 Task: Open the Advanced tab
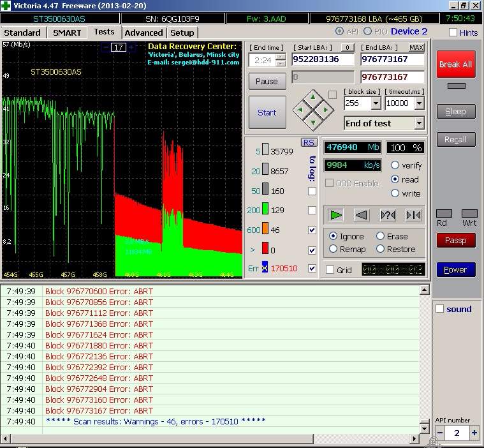(143, 33)
